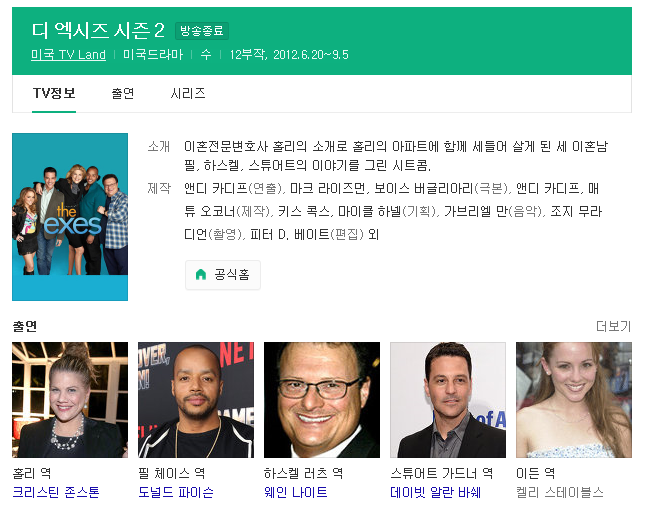The width and height of the screenshot is (648, 508).
Task: Open photo of 필 체이스 역 actor
Action: point(196,400)
